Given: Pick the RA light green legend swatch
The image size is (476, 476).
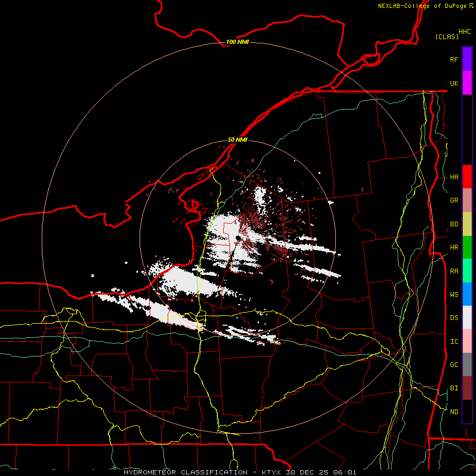Looking at the screenshot, I should (x=467, y=271).
